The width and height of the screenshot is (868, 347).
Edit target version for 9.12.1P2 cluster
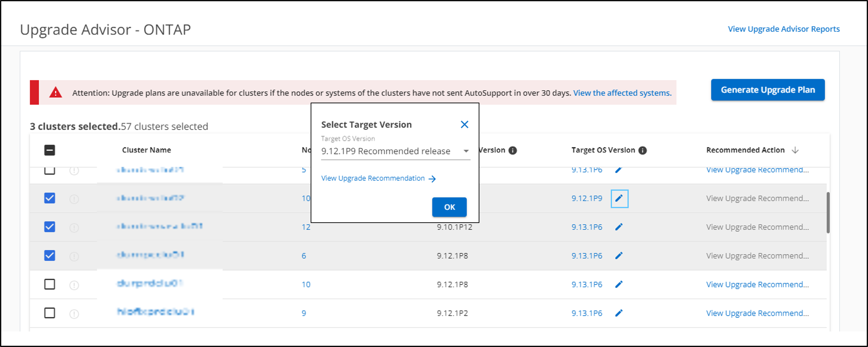click(619, 313)
